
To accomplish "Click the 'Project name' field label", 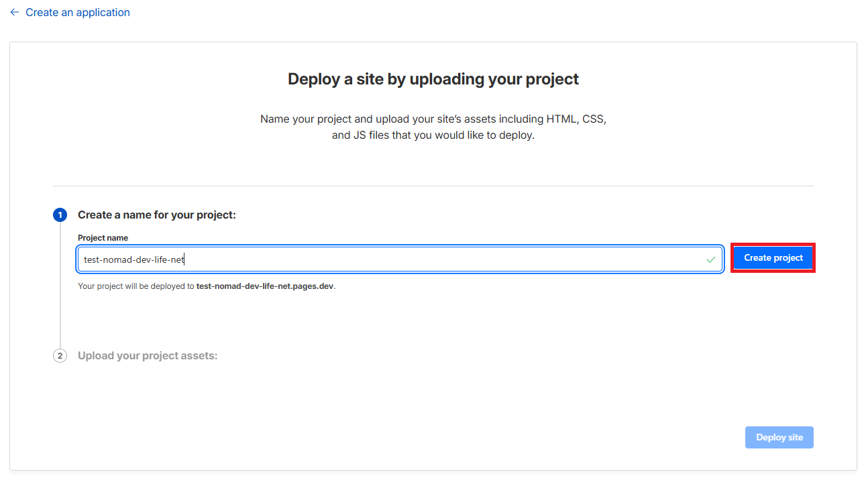I will coord(103,238).
